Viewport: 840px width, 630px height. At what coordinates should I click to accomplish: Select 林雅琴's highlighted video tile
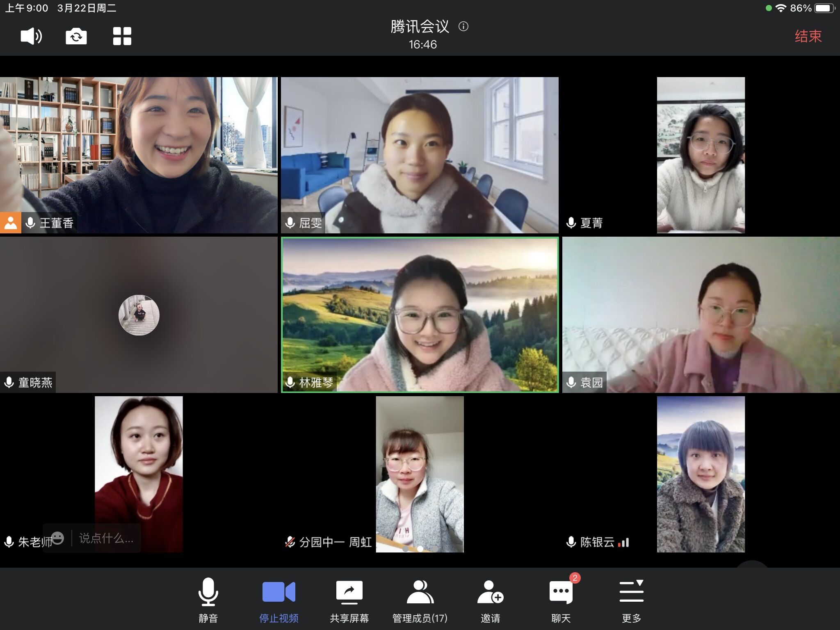pyautogui.click(x=420, y=315)
